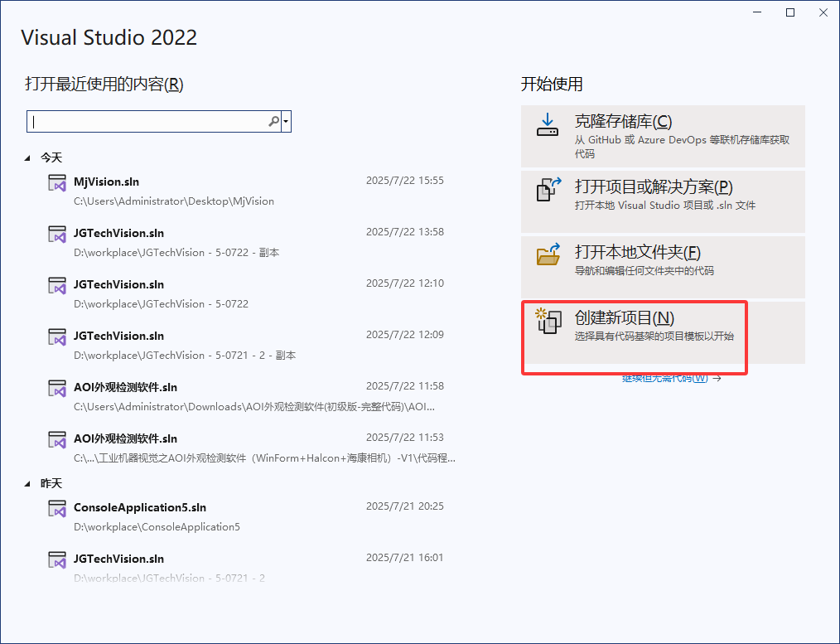Close the Visual Studio 2022 start window
The height and width of the screenshot is (644, 840).
pos(823,12)
